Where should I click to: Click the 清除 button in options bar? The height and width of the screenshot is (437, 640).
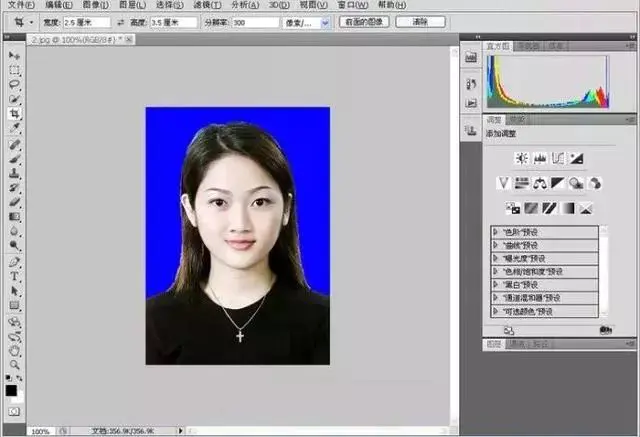point(420,21)
